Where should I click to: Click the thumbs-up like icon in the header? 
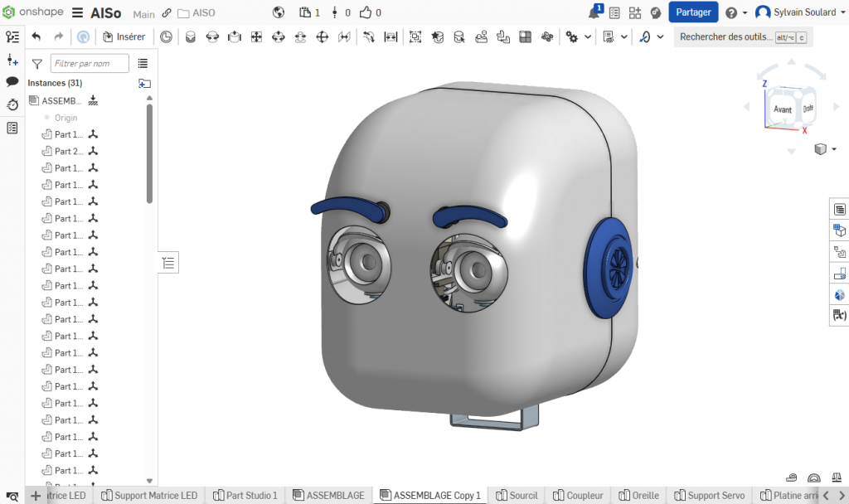point(366,12)
